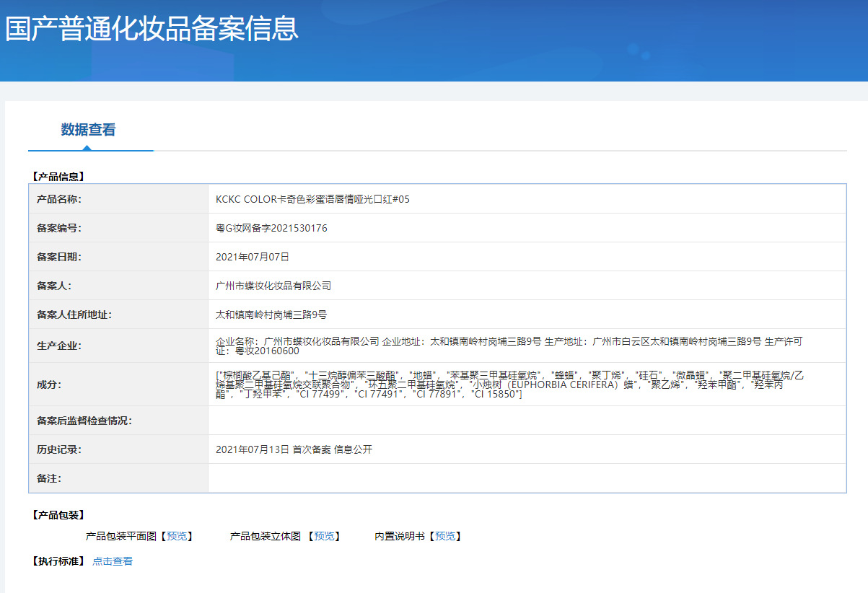The image size is (868, 593).
Task: Click the 生产企业 details text
Action: click(x=509, y=346)
